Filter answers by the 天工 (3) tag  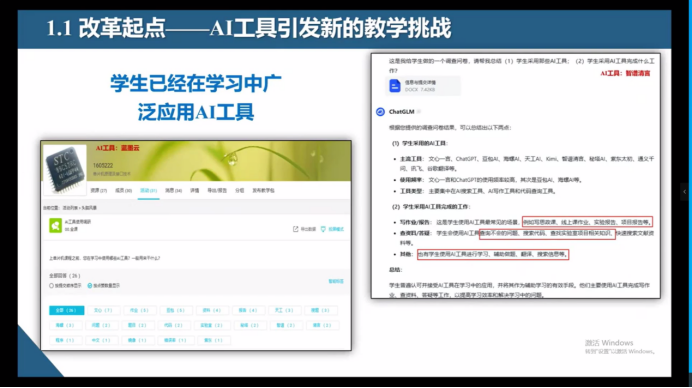click(284, 310)
